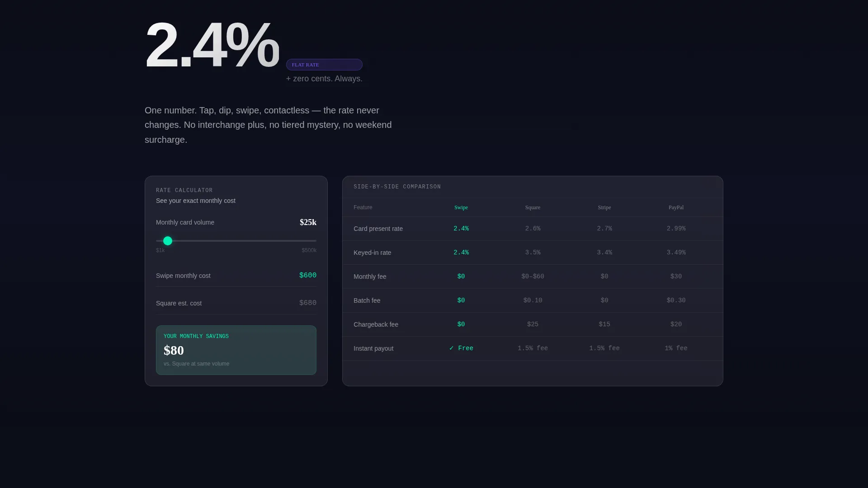Viewport: 868px width, 488px height.
Task: Click Square's $0–$60 monthly fee cell
Action: pos(533,277)
